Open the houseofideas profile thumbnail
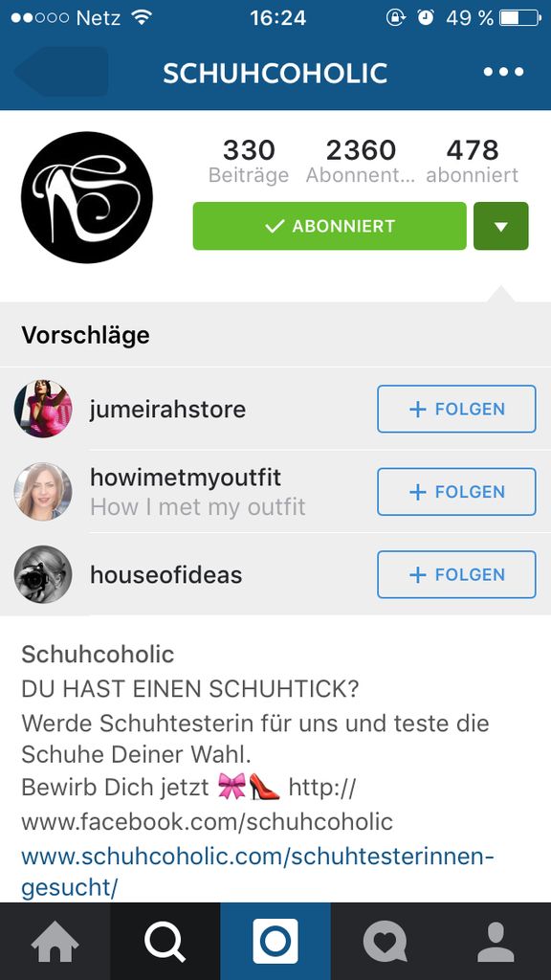551x980 pixels. [43, 574]
